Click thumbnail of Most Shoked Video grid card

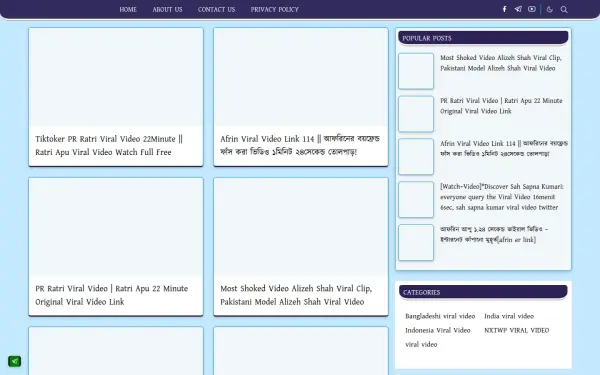(x=301, y=227)
